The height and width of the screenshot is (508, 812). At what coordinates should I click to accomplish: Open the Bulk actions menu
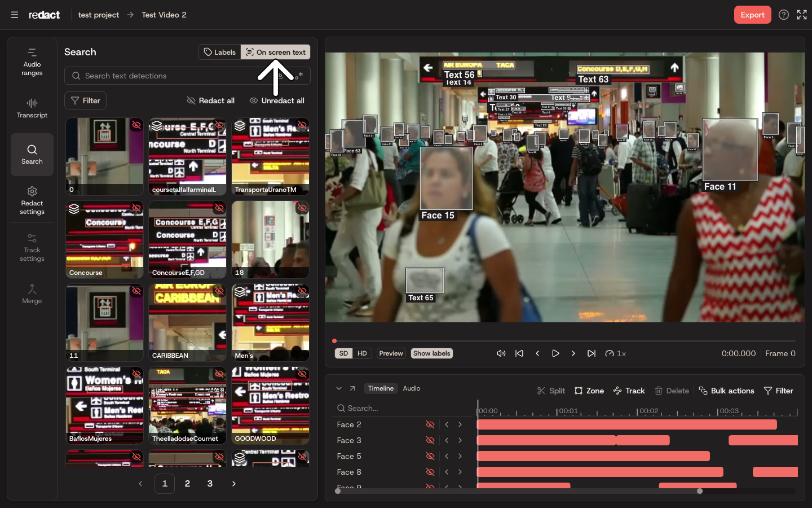coord(726,391)
